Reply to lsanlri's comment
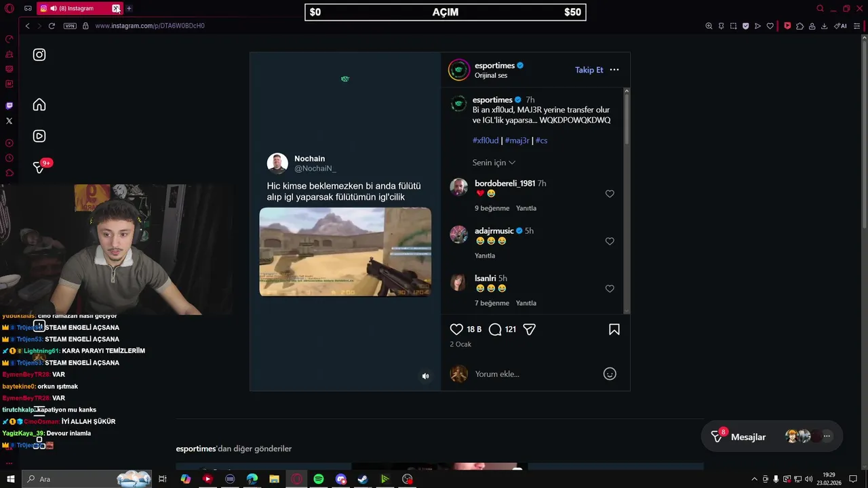The width and height of the screenshot is (868, 488). [x=526, y=303]
